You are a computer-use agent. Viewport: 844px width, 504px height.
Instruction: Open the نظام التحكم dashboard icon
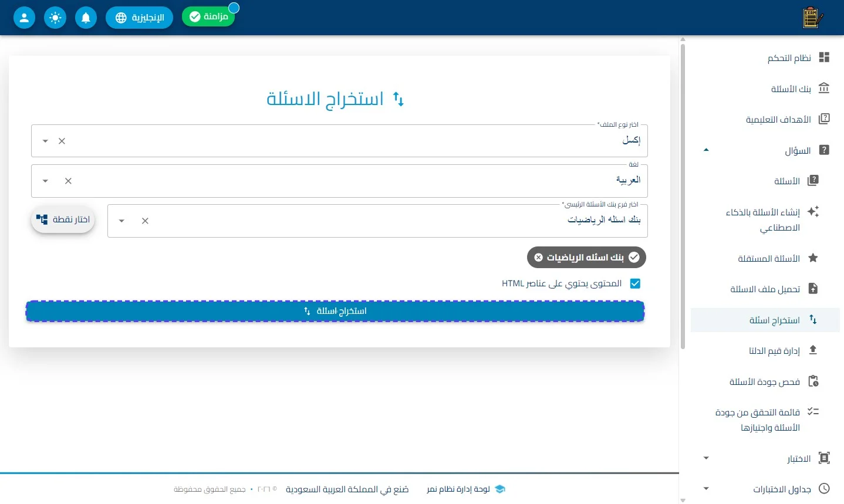824,57
